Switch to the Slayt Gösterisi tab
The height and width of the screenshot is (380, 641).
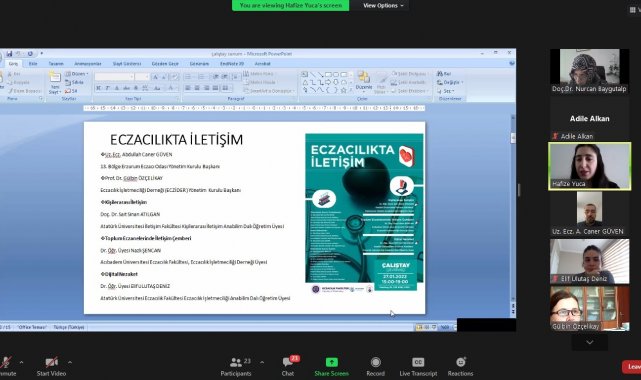tap(127, 64)
